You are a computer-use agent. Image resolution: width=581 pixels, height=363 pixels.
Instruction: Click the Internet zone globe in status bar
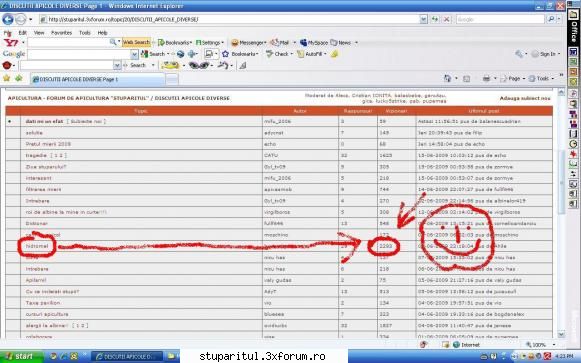456,344
